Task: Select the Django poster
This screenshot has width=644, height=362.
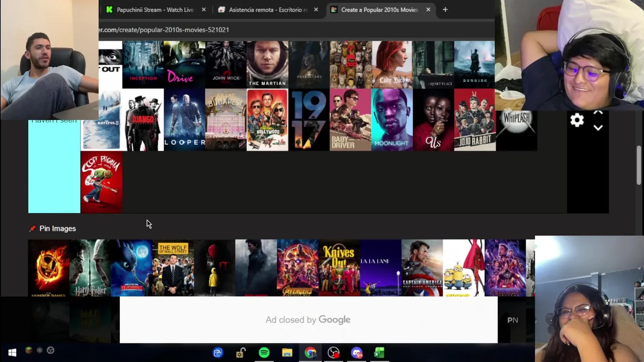Action: (x=143, y=120)
